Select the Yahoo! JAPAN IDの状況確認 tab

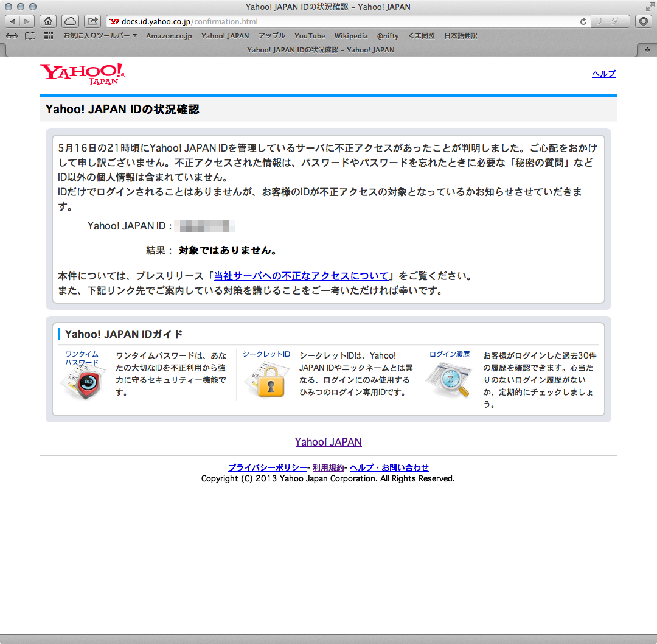[x=321, y=50]
